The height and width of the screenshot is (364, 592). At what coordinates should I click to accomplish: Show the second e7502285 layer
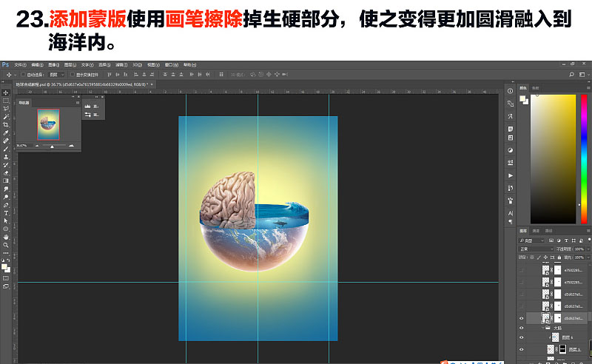(x=522, y=282)
